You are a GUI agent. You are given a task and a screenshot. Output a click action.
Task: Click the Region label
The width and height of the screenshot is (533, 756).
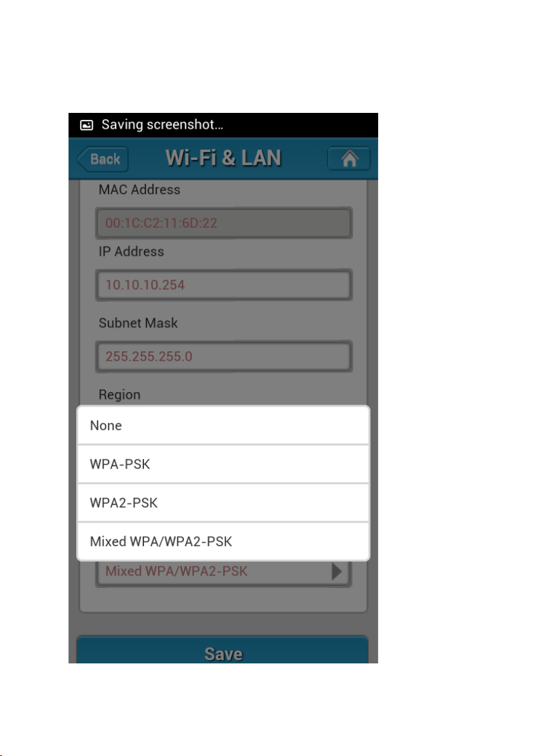point(120,394)
